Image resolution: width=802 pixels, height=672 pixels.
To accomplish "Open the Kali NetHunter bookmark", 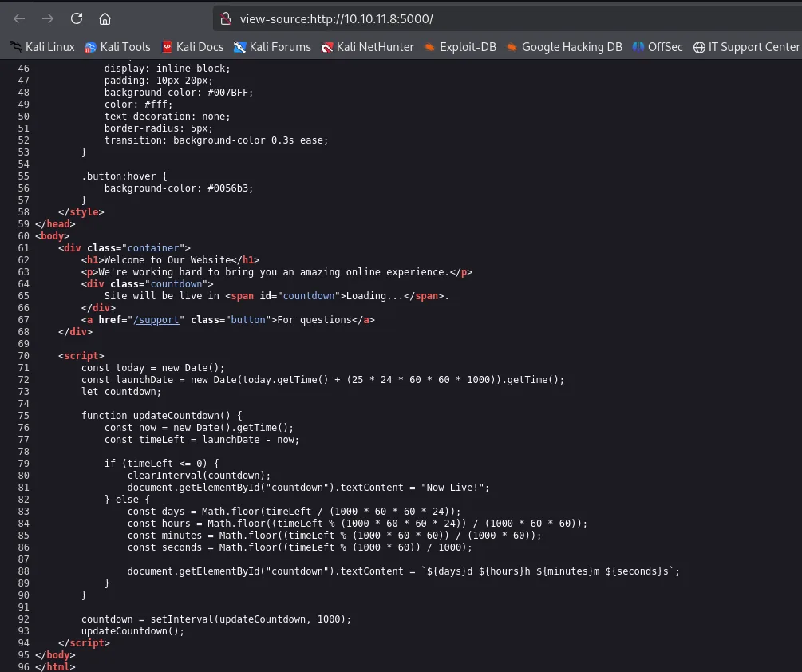I will point(368,47).
